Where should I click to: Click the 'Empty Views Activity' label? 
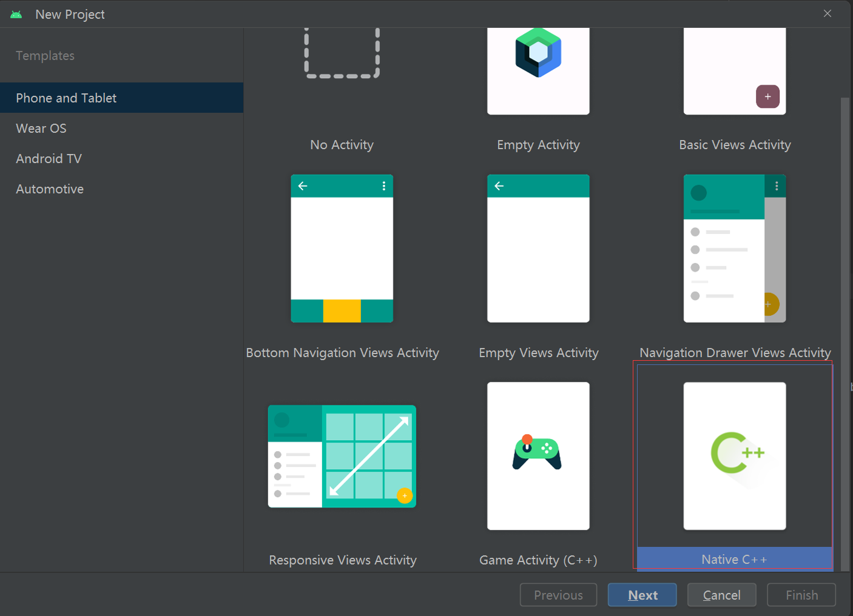(538, 353)
